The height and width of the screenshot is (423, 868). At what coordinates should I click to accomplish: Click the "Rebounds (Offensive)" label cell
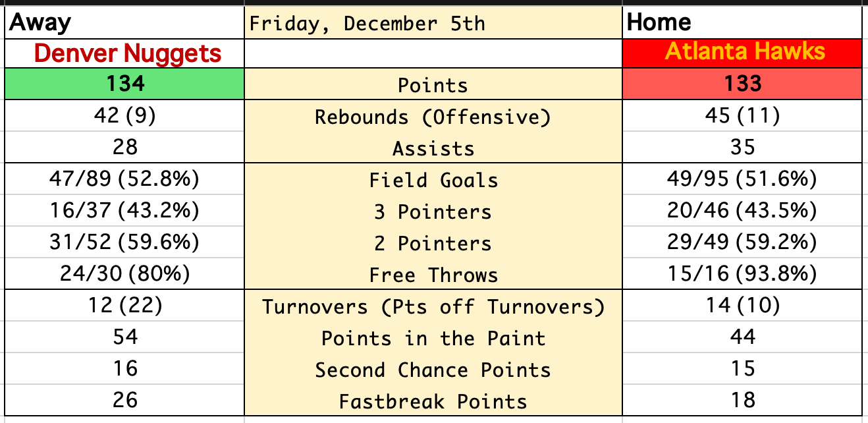[433, 117]
